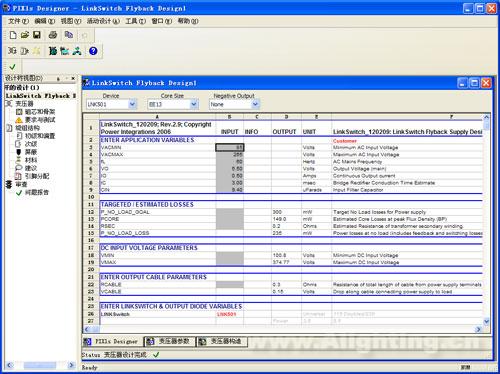Click the ENTER OUTPUT CABLE PARAMETERS heading
The image size is (500, 374).
(153, 277)
